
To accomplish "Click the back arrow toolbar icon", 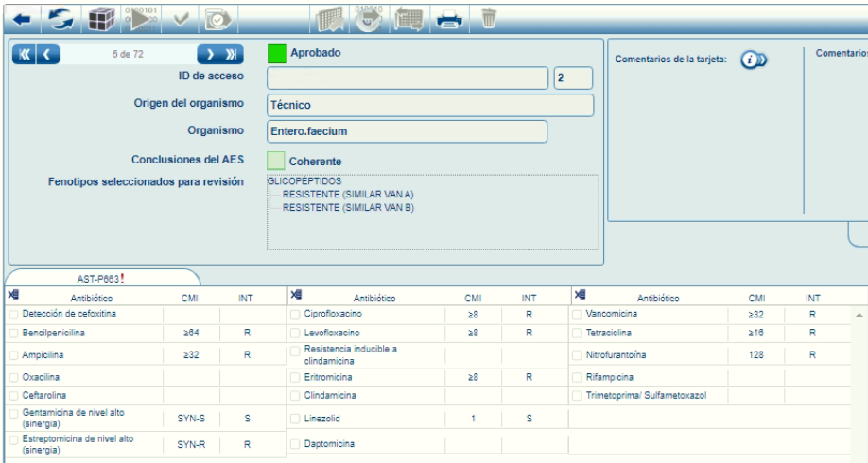I will coord(23,18).
